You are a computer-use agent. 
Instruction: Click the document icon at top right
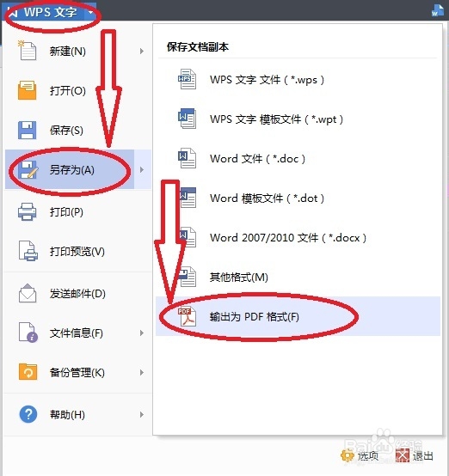pos(438,10)
